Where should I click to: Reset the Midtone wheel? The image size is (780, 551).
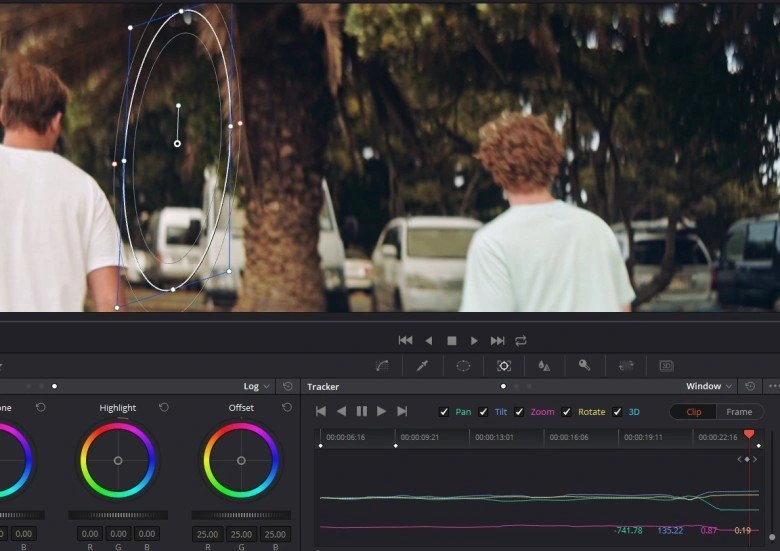click(41, 407)
